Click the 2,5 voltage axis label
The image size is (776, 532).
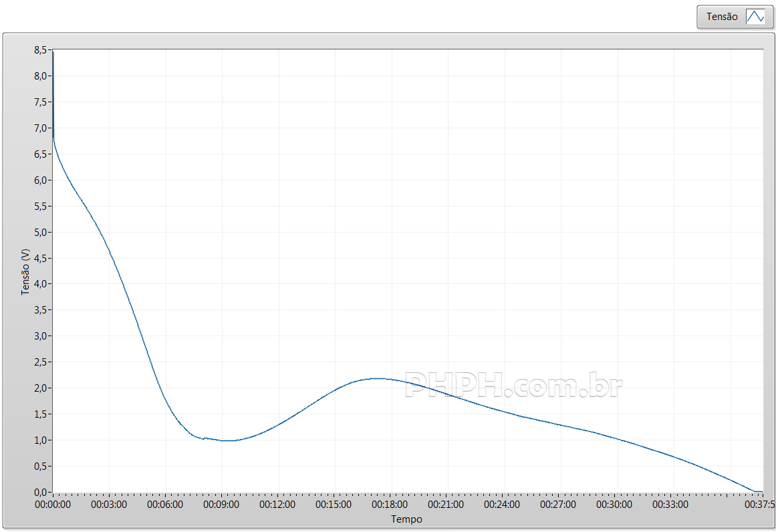click(x=41, y=362)
